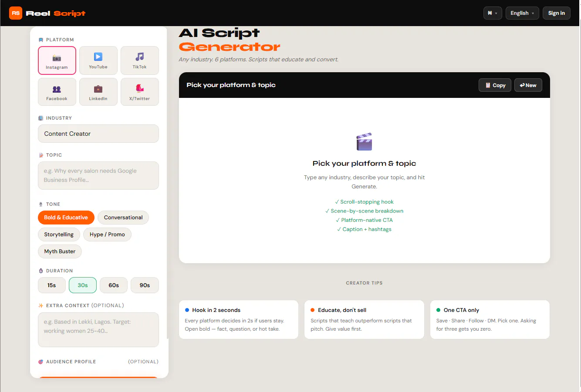Image resolution: width=581 pixels, height=392 pixels.
Task: Click the Educate, don't sell tip card
Action: tap(364, 319)
